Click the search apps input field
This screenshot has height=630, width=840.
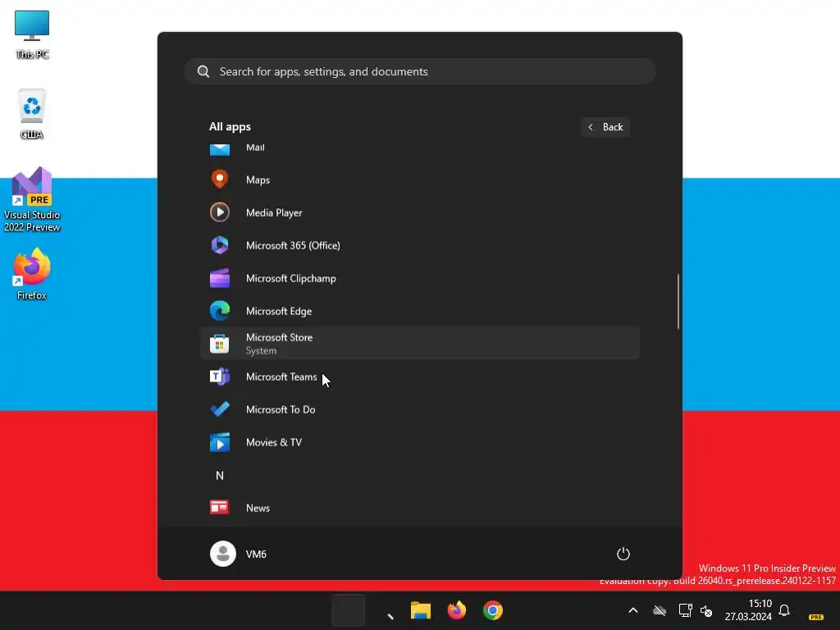tap(419, 71)
